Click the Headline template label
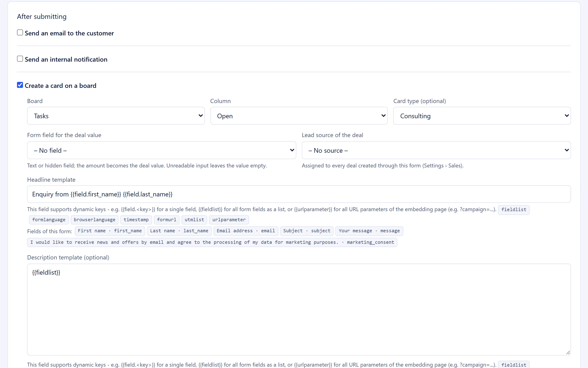This screenshot has height=368, width=588. click(51, 180)
